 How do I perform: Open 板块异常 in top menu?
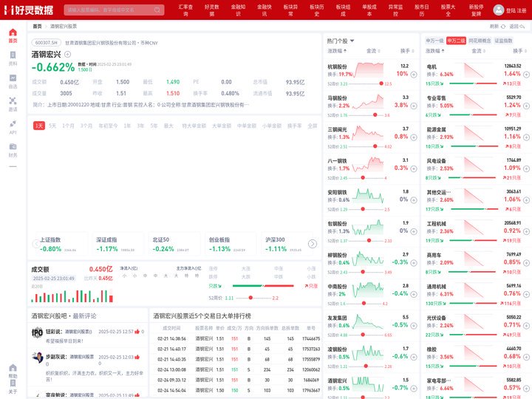point(290,10)
